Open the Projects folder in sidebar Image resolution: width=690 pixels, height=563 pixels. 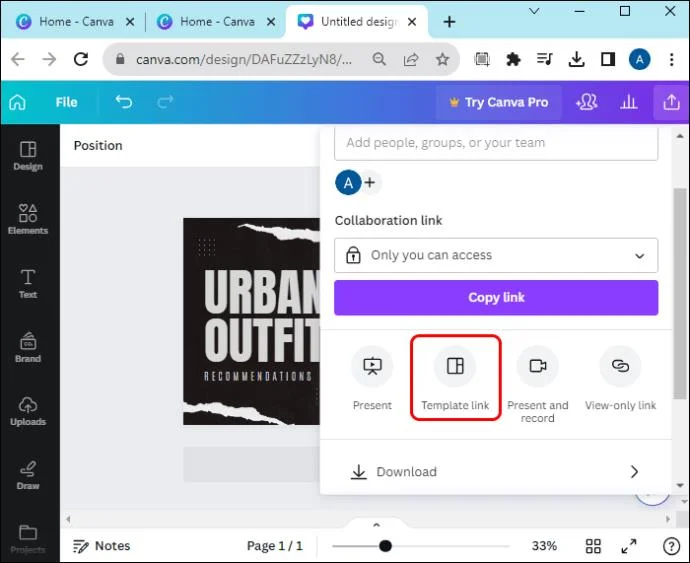tap(28, 539)
